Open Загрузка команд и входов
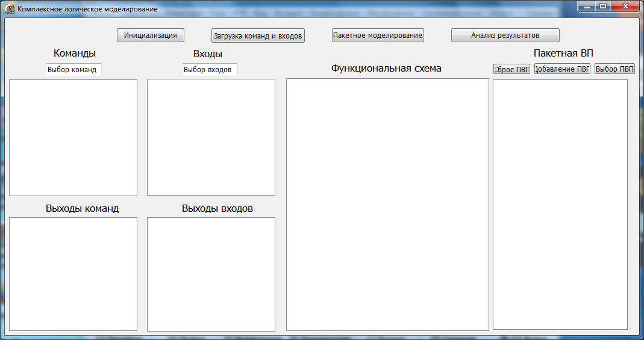 tap(258, 36)
